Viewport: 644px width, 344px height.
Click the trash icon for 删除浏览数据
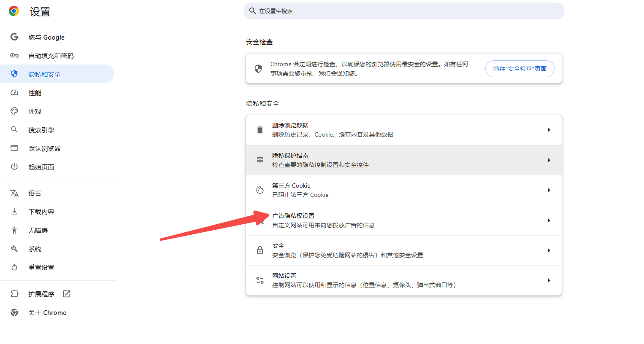click(260, 129)
